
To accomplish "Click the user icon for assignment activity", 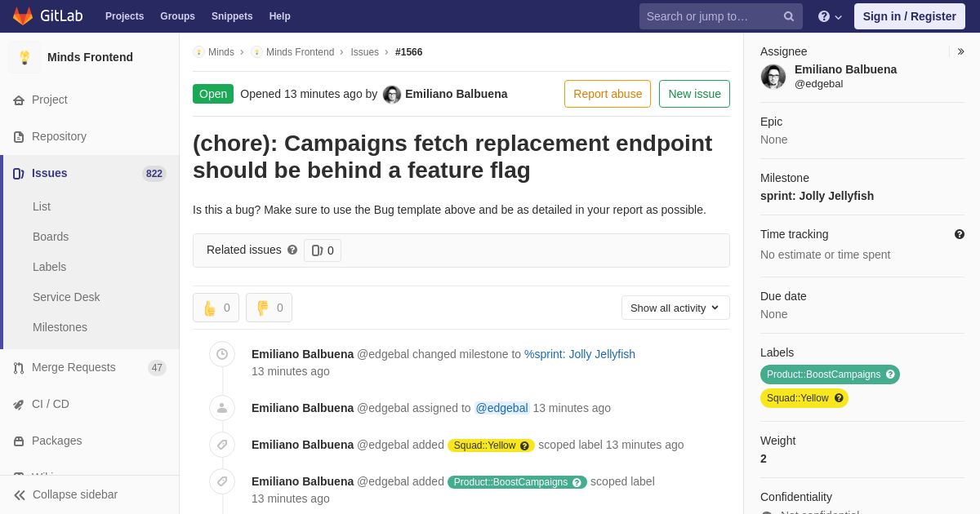I will (222, 408).
